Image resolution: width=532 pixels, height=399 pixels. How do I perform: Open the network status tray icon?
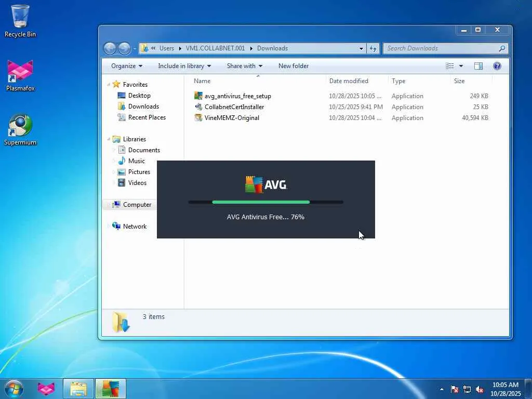(467, 389)
